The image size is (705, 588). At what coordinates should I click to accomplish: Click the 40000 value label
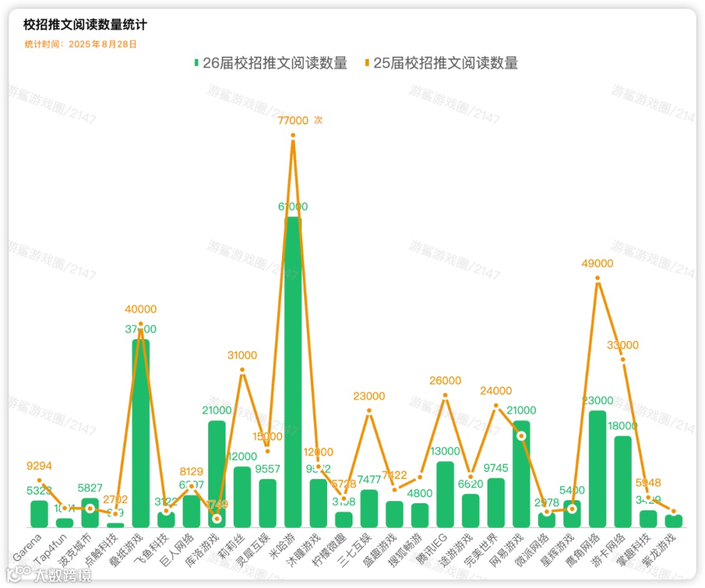coord(141,309)
